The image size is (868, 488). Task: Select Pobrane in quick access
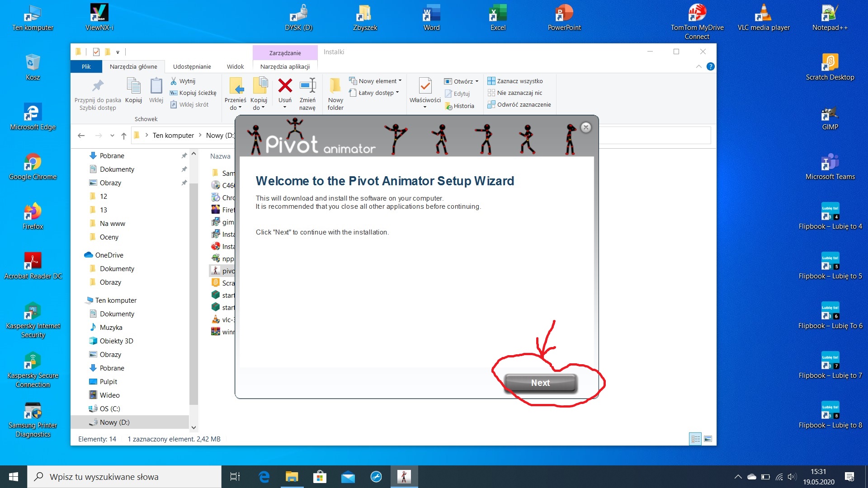pos(111,155)
